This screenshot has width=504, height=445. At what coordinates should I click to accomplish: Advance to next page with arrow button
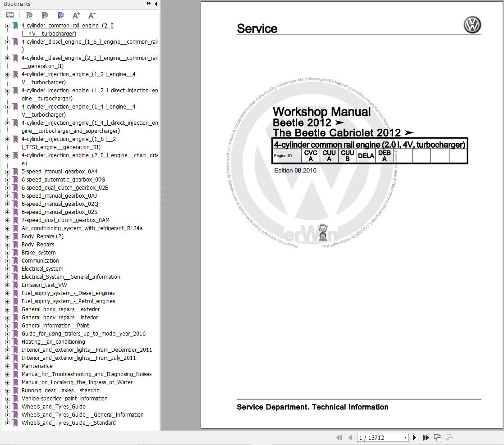(x=414, y=437)
